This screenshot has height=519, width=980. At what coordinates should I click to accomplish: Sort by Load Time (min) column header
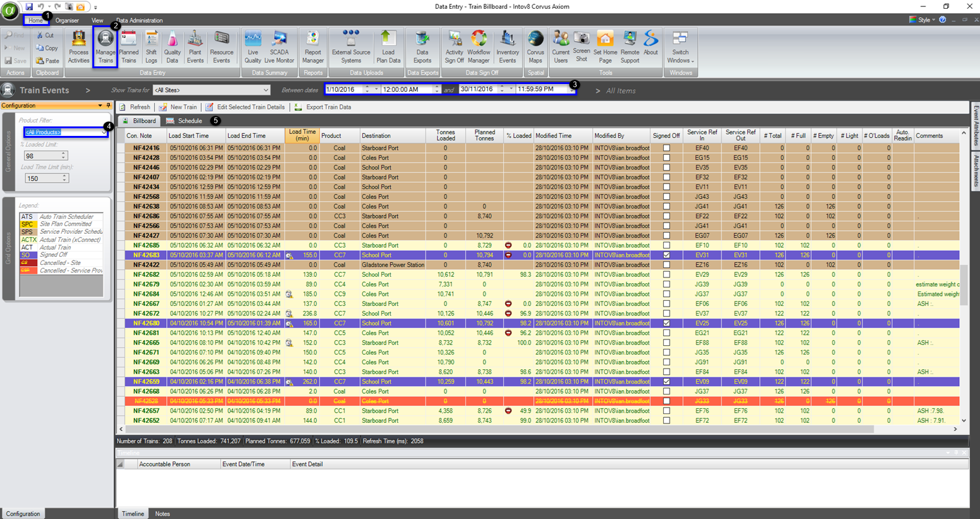[302, 135]
